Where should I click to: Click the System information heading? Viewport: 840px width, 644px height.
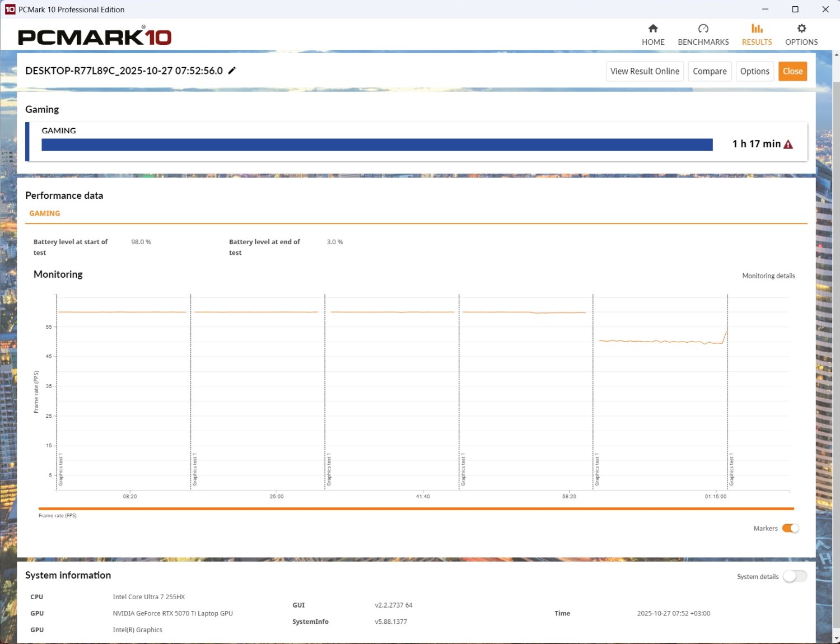[68, 575]
